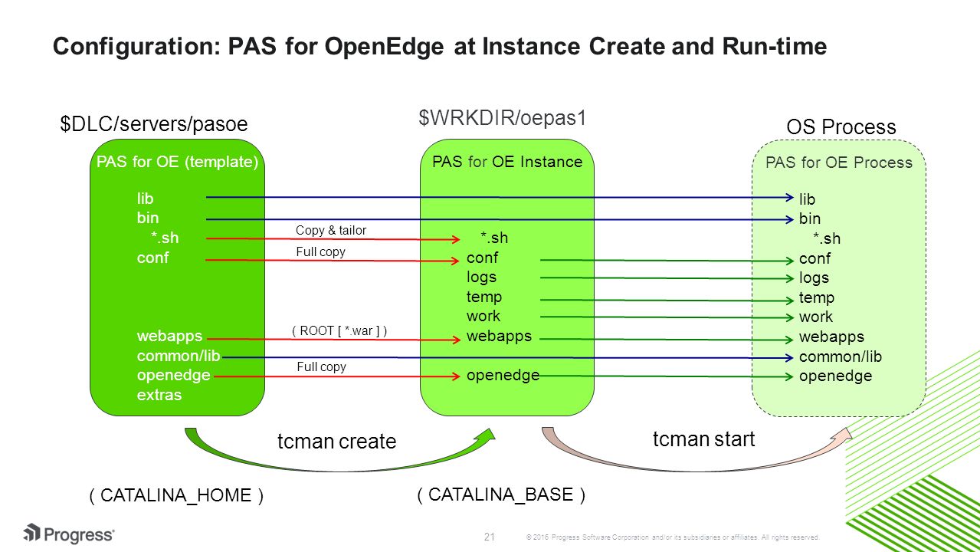
Task: Click "*.sh" in the Process box
Action: [x=827, y=238]
